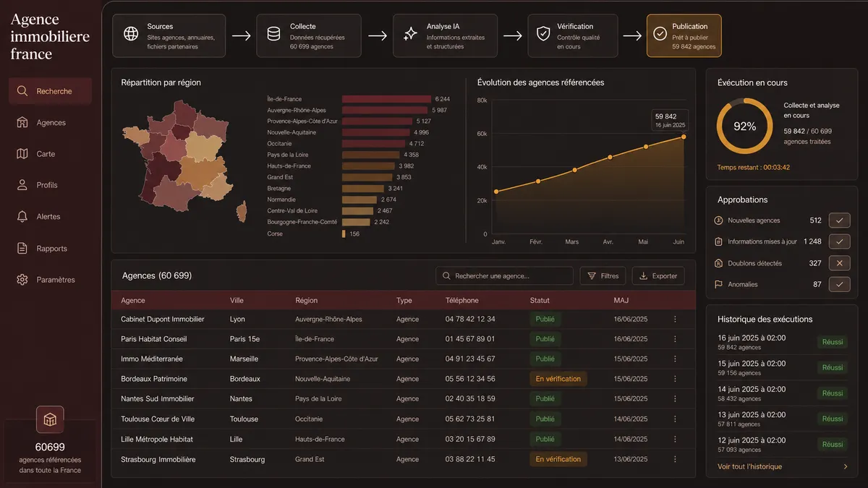Follow the Voir tout l'historique link

coord(749,466)
